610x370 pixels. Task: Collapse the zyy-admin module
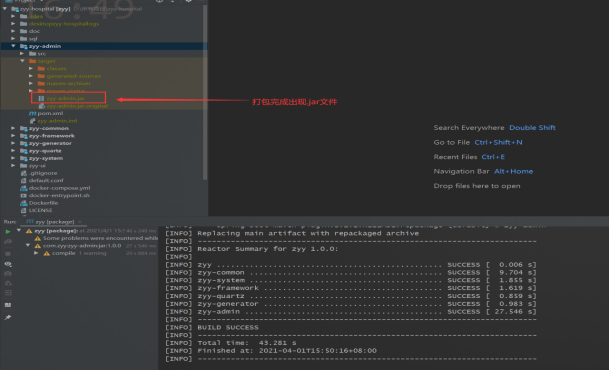(13, 46)
